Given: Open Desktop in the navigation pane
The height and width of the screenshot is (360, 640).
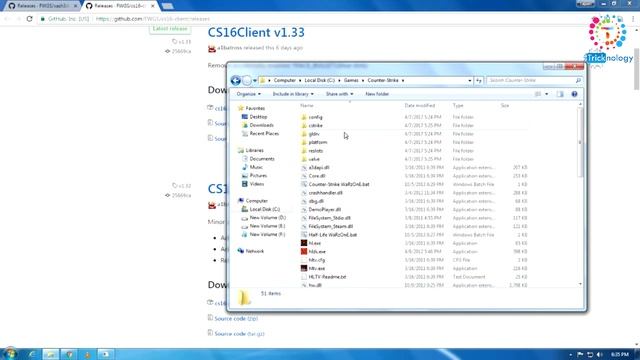Looking at the screenshot, I should tap(254, 117).
